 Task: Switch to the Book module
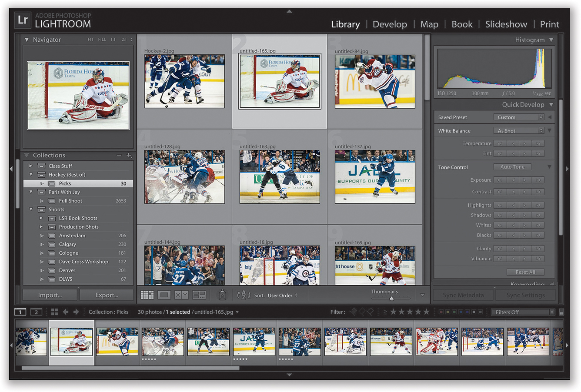point(462,24)
